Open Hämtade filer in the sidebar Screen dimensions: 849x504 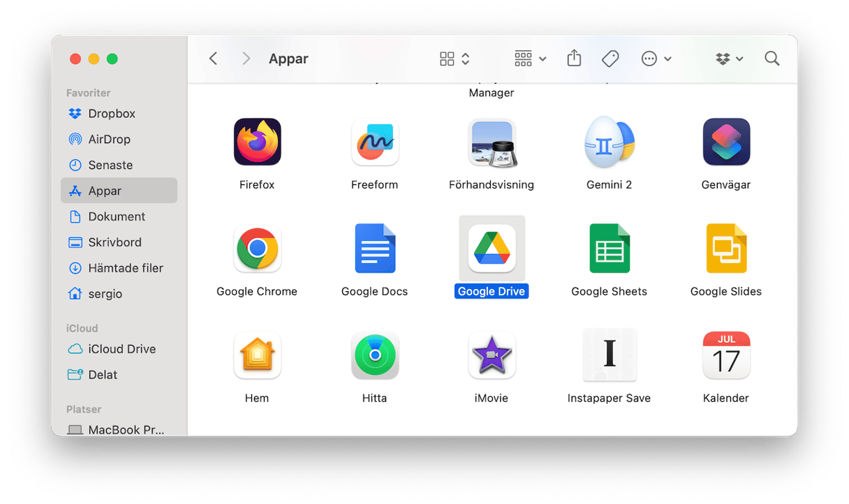coord(119,268)
